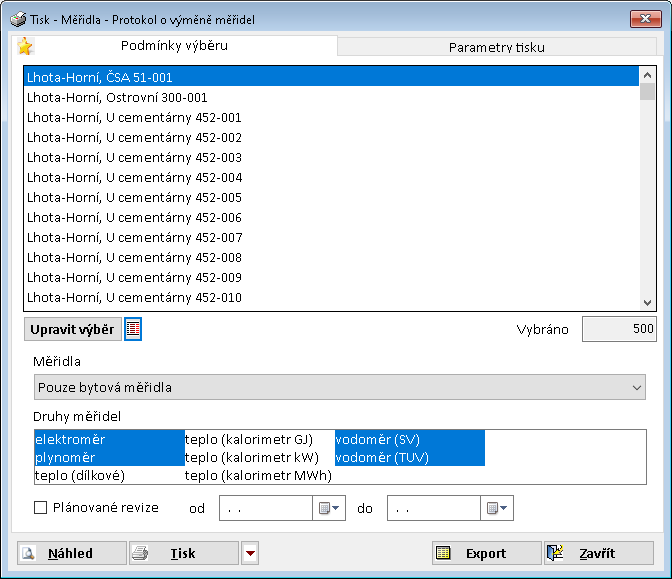Viewport: 672px width, 579px height.
Task: Click the favorites star icon
Action: 25,47
